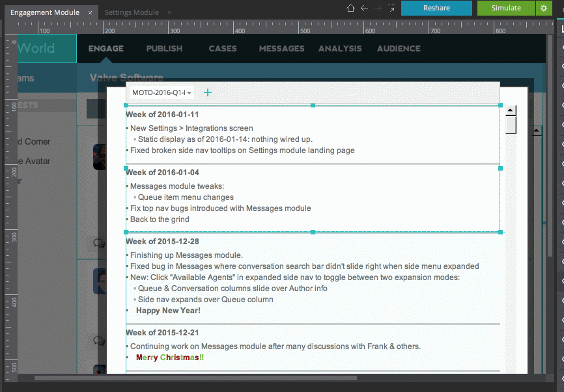Click 'Fixed bug in Messages where' line
This screenshot has height=392, width=564.
pos(304,266)
